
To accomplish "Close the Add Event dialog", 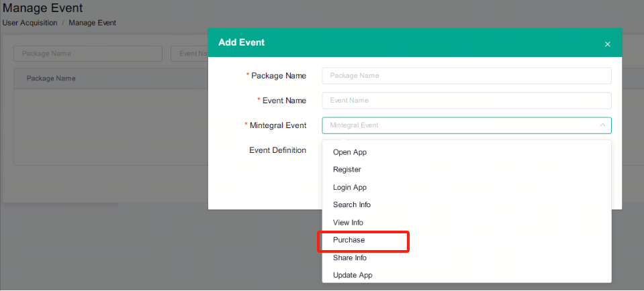I will [x=607, y=44].
